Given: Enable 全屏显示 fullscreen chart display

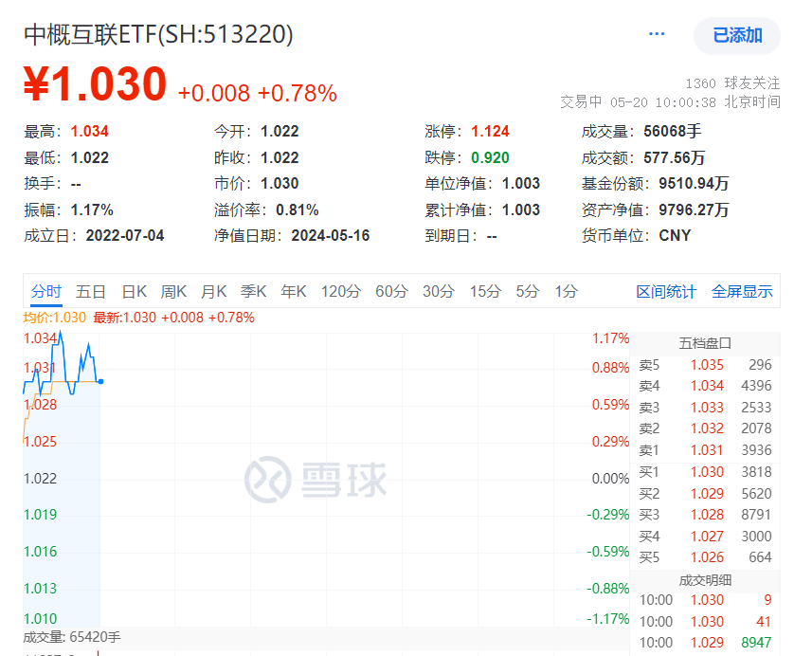Looking at the screenshot, I should 743,293.
